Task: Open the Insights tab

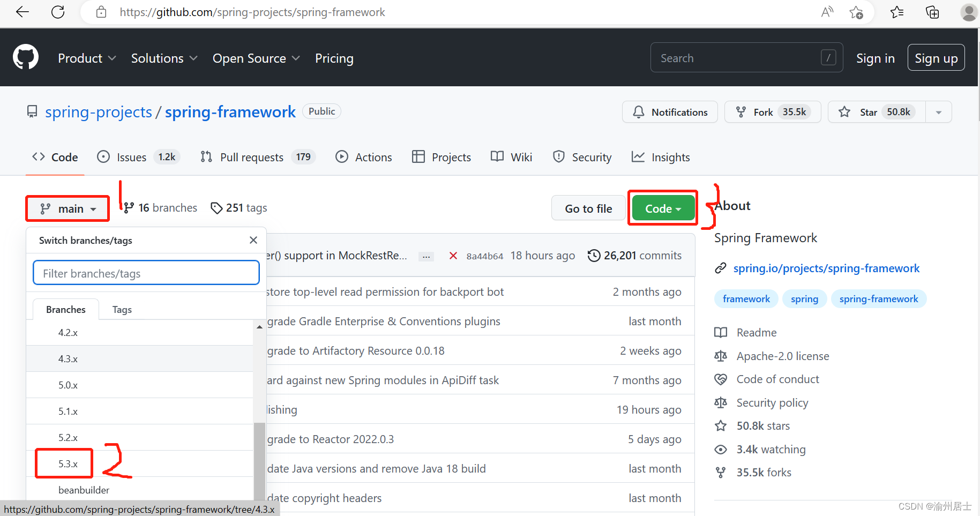Action: pyautogui.click(x=661, y=157)
